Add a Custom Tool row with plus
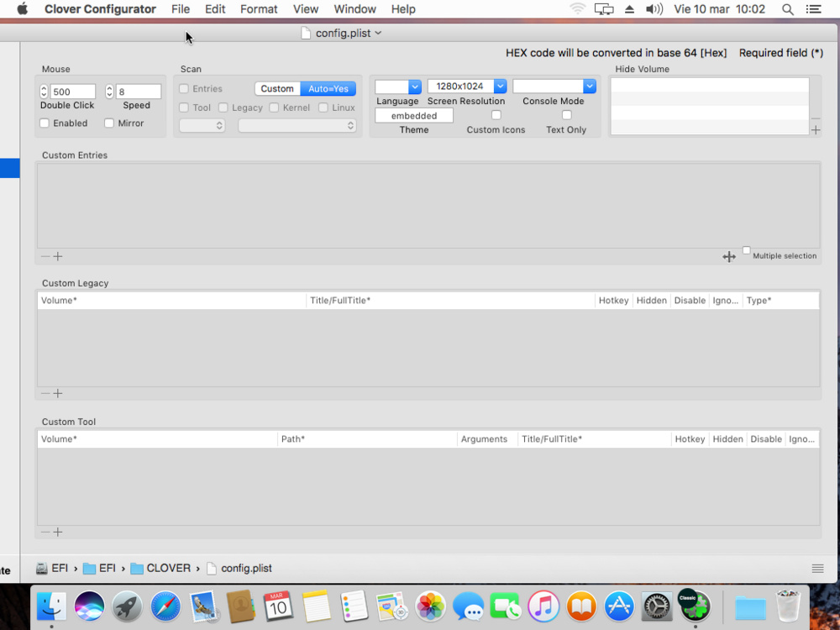The width and height of the screenshot is (840, 630). (58, 532)
